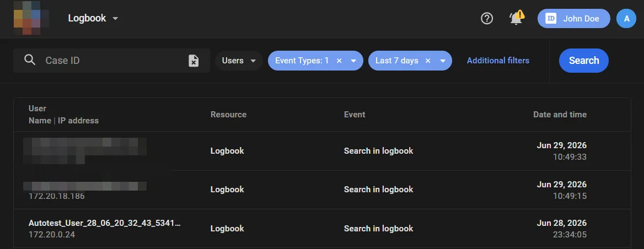Click Logbook resource in the 10:49:15 row
The width and height of the screenshot is (644, 249).
click(227, 189)
